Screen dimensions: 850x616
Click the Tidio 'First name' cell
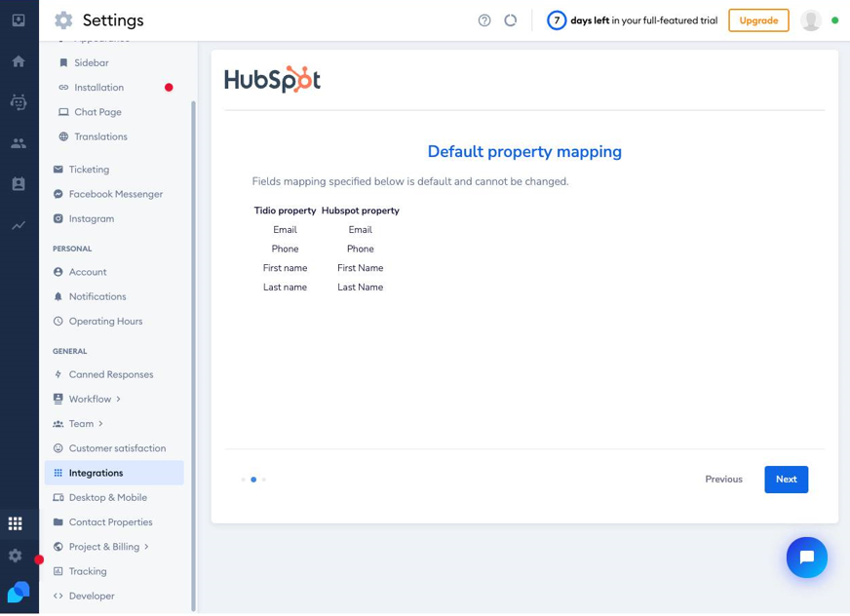pyautogui.click(x=285, y=268)
